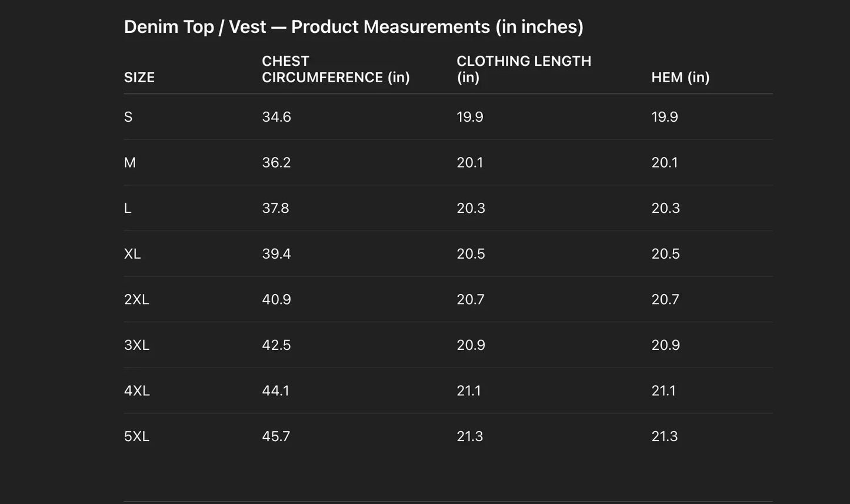
Task: Select the SIZE column header
Action: tap(139, 78)
